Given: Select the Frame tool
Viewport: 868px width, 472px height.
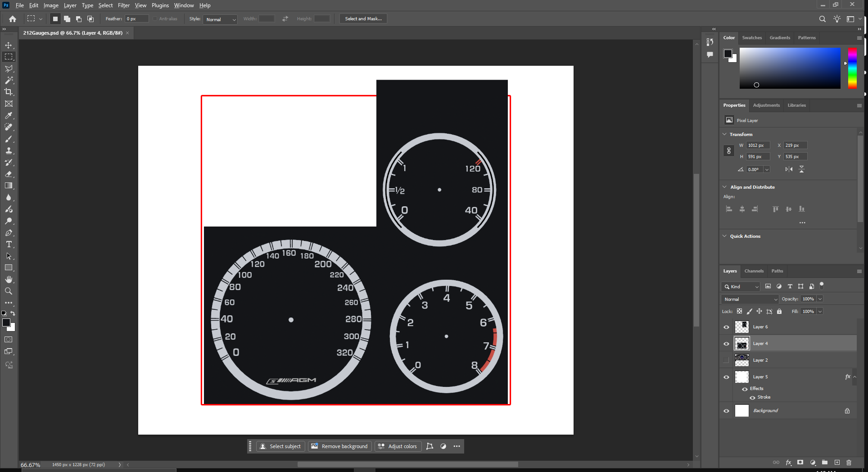Looking at the screenshot, I should pos(9,104).
